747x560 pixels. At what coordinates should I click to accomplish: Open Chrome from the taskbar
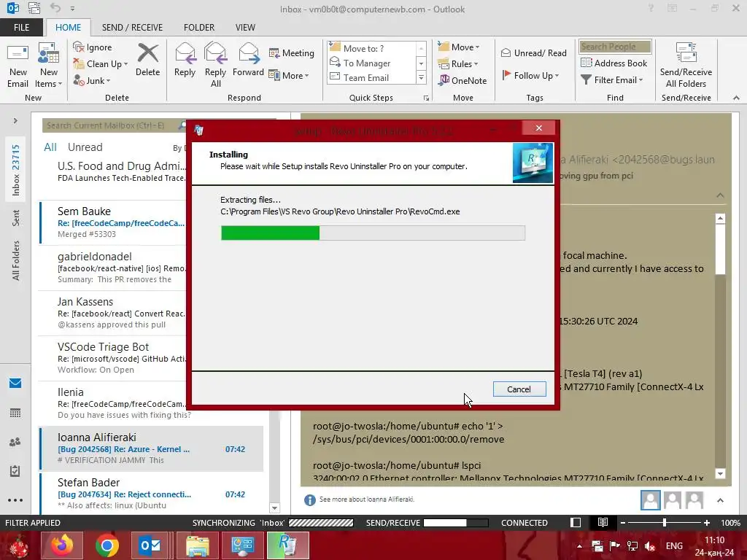[107, 545]
